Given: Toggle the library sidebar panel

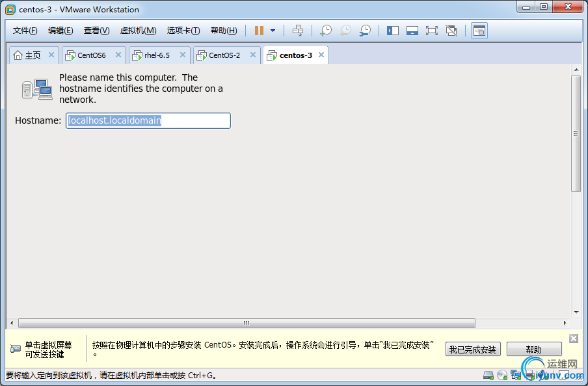Looking at the screenshot, I should (x=393, y=31).
